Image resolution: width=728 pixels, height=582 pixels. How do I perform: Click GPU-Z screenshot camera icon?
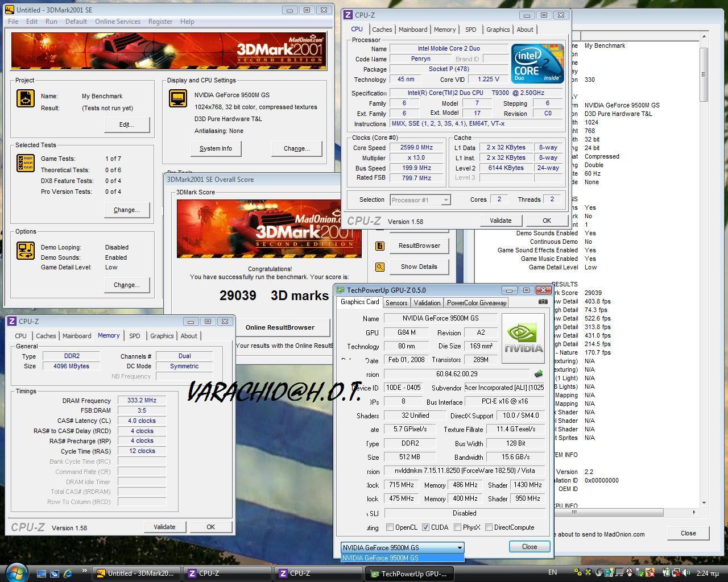[543, 302]
